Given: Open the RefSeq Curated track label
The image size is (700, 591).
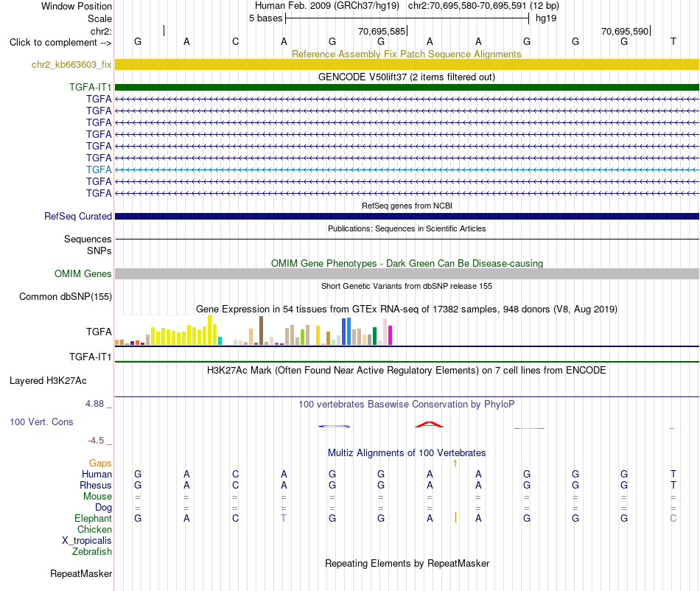Looking at the screenshot, I should tap(77, 216).
